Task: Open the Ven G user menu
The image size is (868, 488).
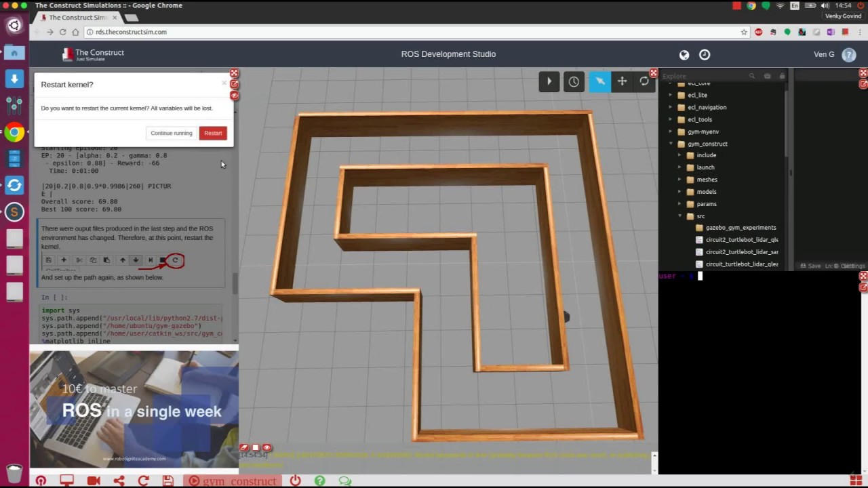Action: (824, 54)
